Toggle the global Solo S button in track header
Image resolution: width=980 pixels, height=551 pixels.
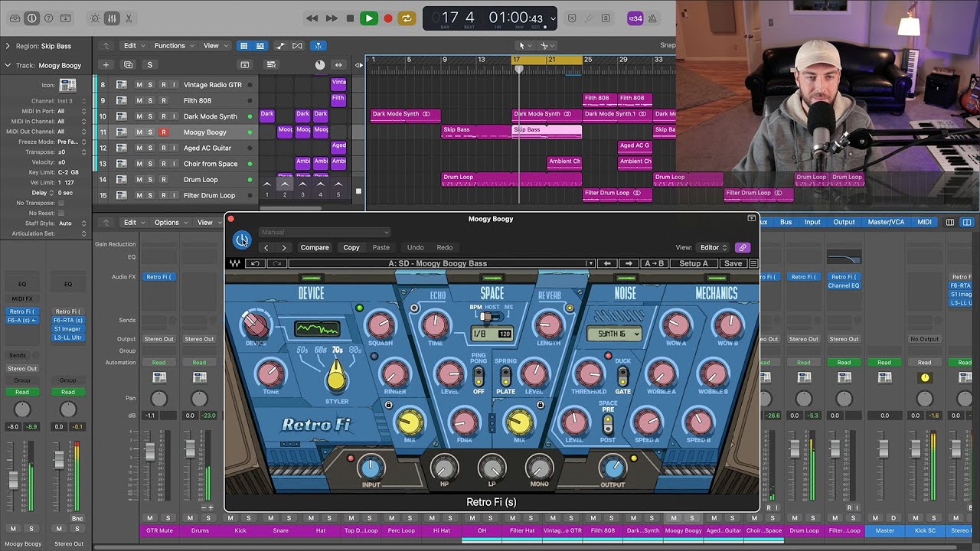150,65
